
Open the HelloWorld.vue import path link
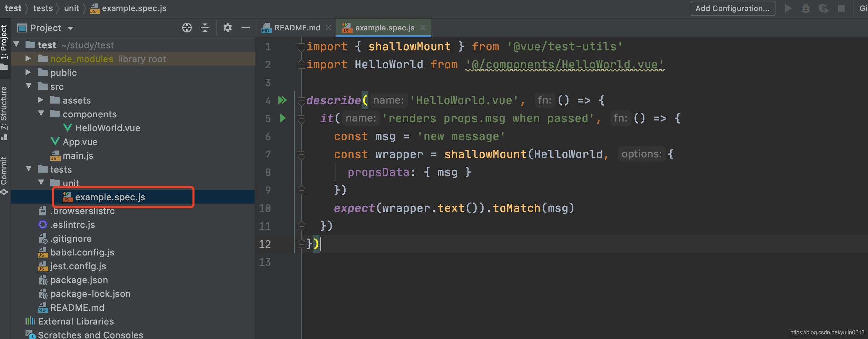pyautogui.click(x=564, y=65)
